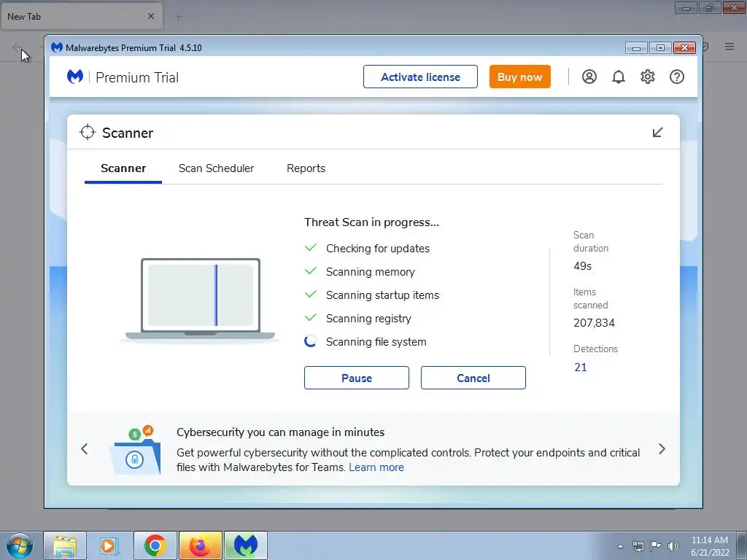Click the volume speaker tray icon
The width and height of the screenshot is (747, 560).
tap(673, 546)
